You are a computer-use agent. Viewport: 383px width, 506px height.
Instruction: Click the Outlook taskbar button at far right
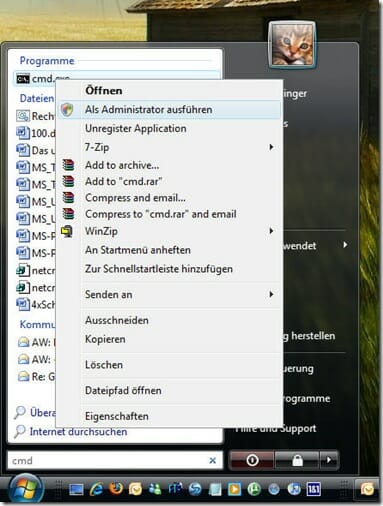[x=368, y=489]
